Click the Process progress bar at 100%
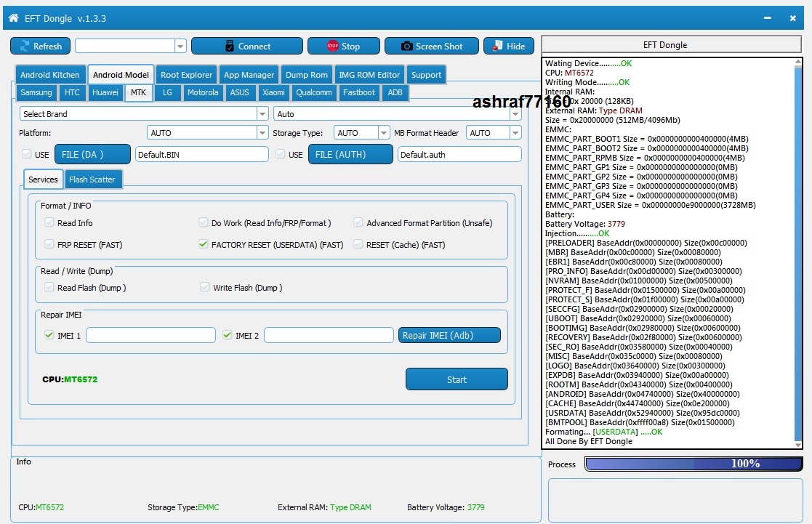Viewport: 812px width, 524px height. point(694,464)
